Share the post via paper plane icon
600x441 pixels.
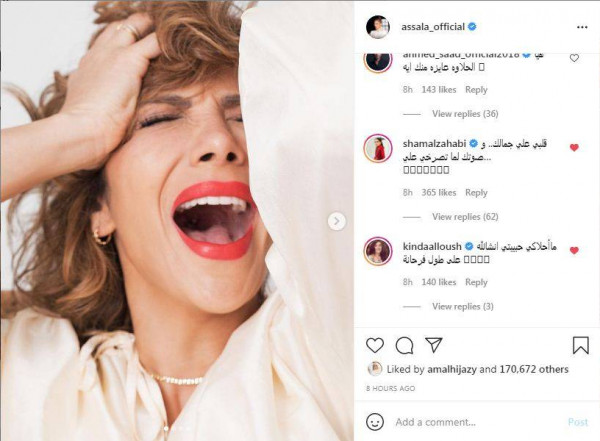[x=434, y=345]
